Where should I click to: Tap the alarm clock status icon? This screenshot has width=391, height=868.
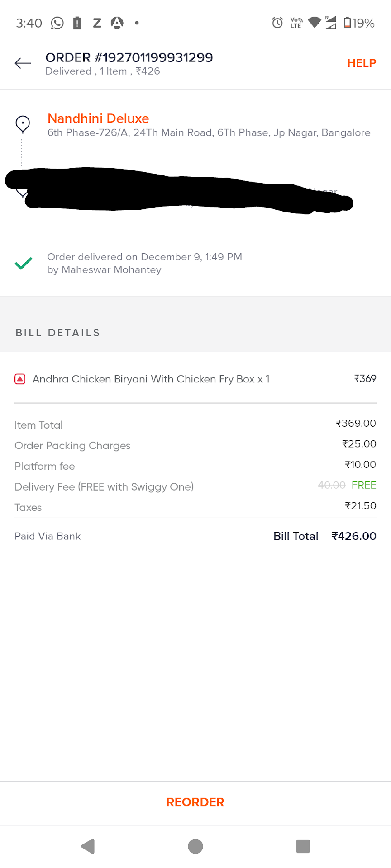point(277,23)
